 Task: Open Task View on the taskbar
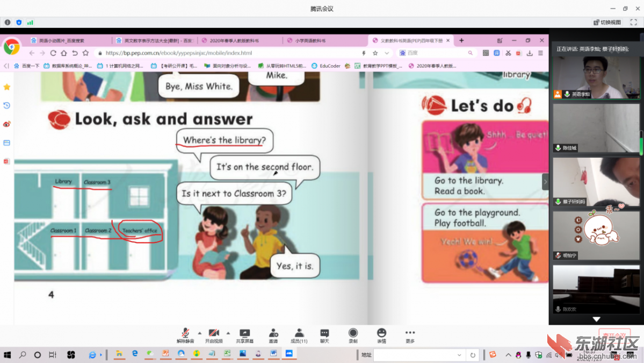tap(53, 354)
